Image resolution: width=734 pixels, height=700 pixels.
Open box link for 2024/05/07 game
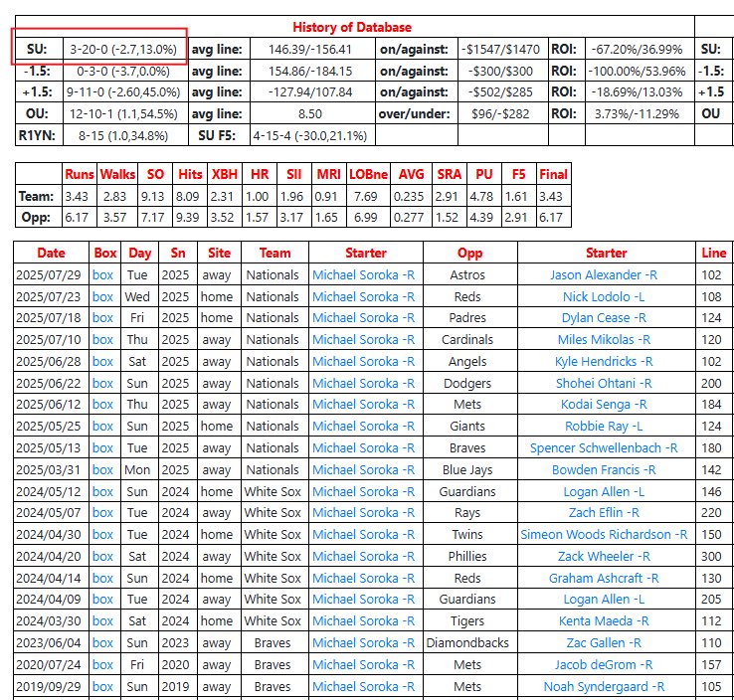[102, 512]
